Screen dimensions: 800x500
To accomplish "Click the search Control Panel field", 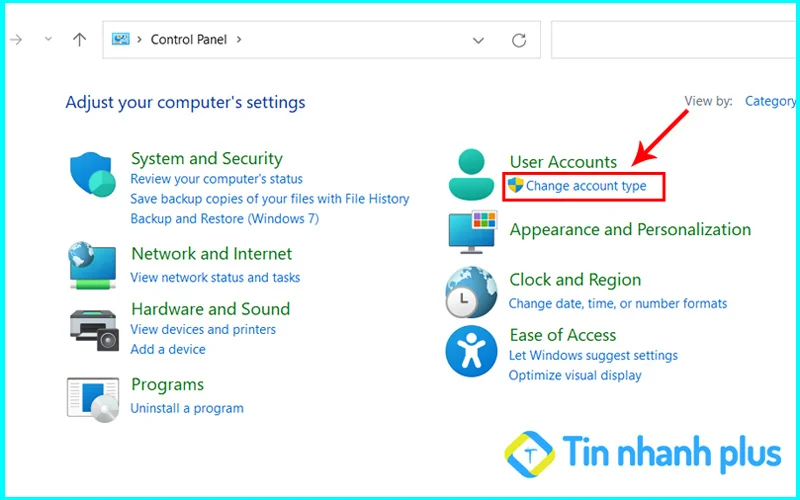I will (x=672, y=39).
